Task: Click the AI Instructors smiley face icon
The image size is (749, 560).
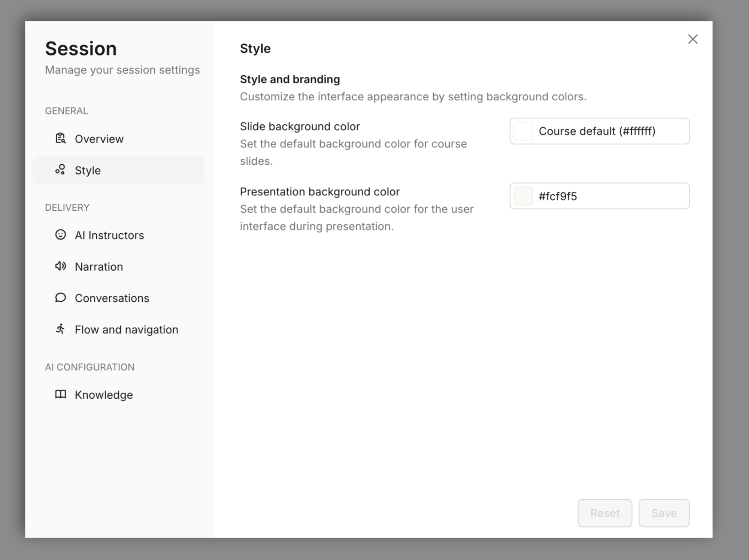Action: 60,235
